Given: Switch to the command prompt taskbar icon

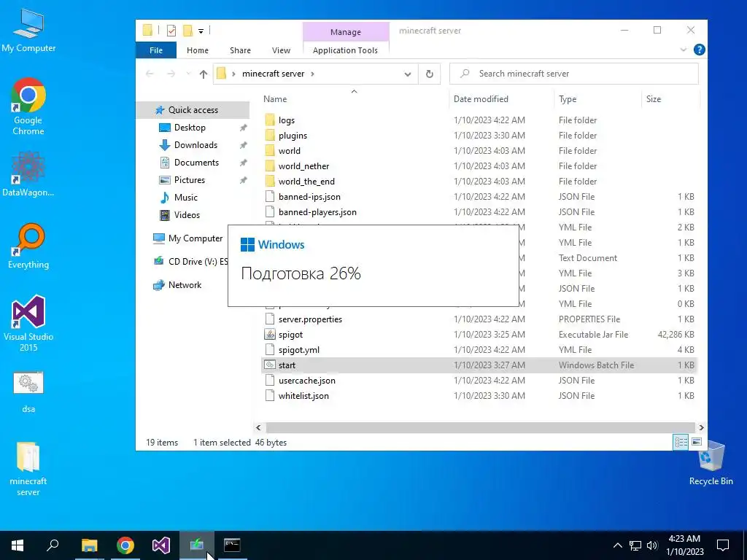Looking at the screenshot, I should 233,545.
